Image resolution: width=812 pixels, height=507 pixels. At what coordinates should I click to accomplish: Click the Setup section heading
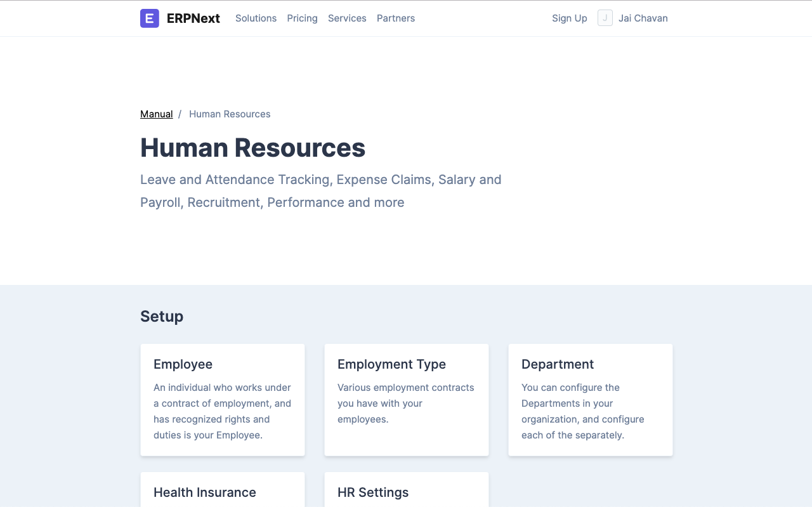(162, 317)
